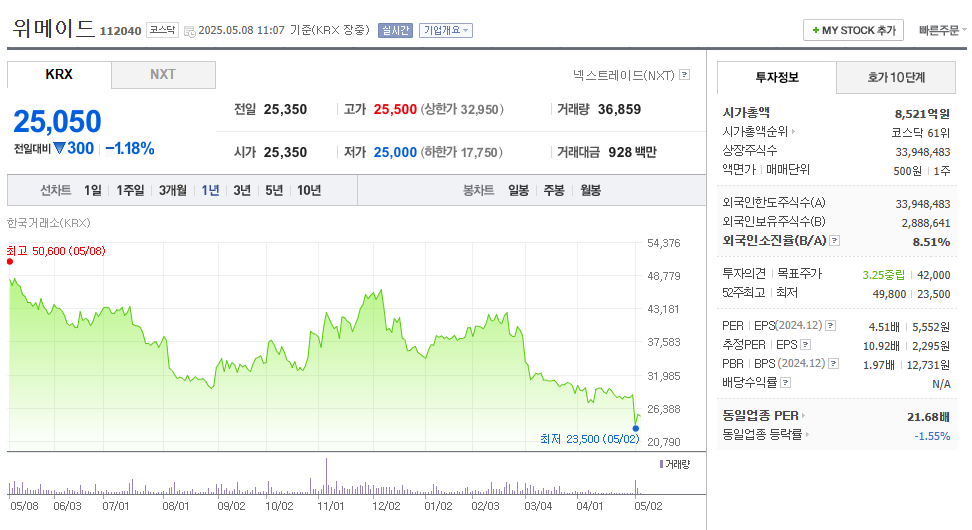Select the 3개월 chart period
The image size is (972, 530).
pos(172,190)
